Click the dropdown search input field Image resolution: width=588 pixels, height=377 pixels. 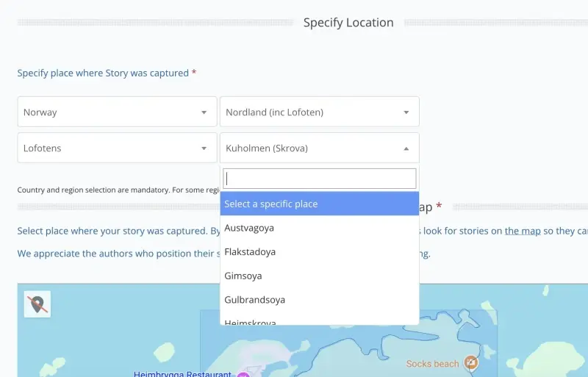click(x=320, y=179)
